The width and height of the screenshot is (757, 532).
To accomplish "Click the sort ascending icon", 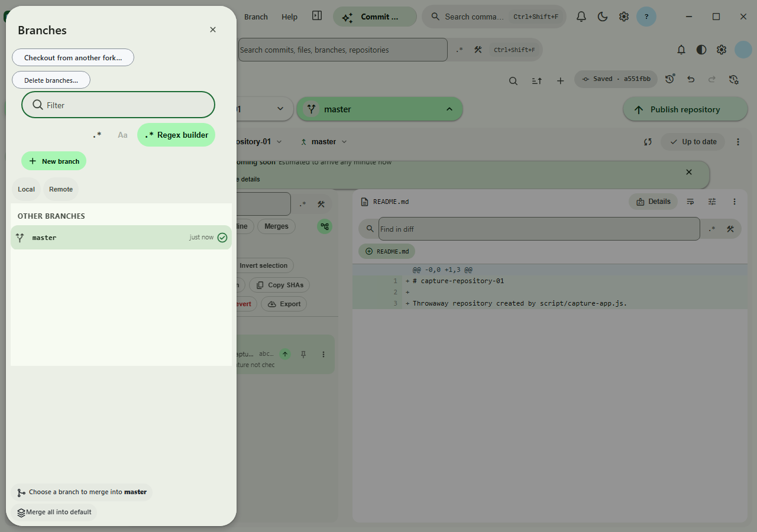I will pos(537,80).
